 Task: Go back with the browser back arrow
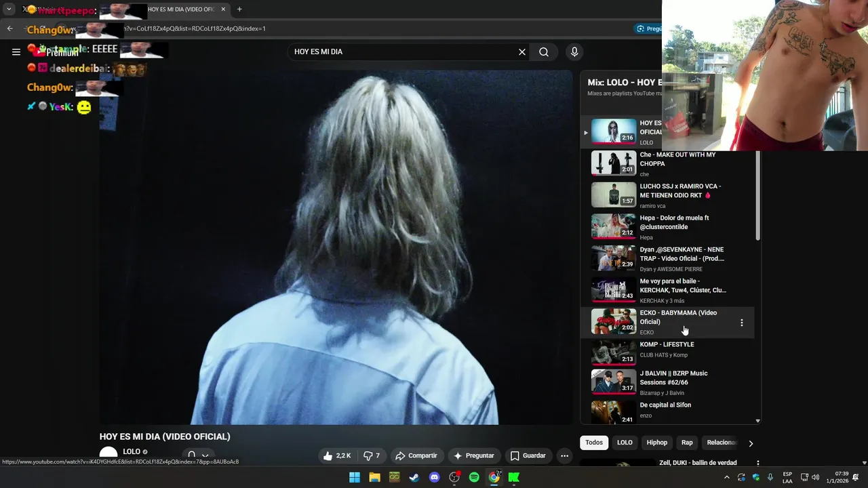(9, 28)
